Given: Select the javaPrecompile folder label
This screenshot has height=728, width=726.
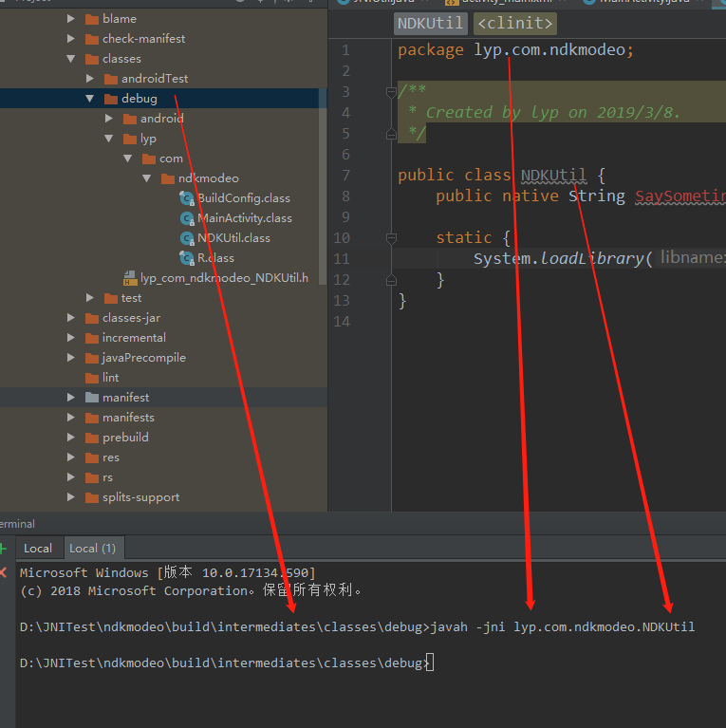Looking at the screenshot, I should [x=144, y=358].
